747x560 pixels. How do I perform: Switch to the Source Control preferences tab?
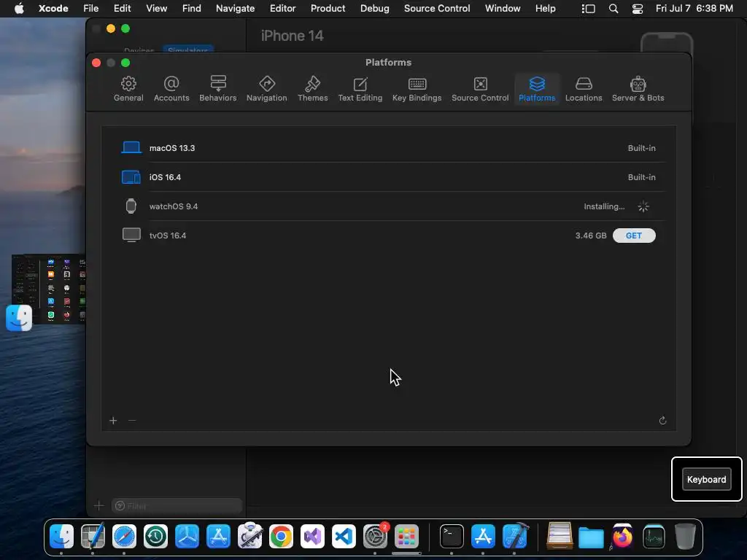(x=480, y=89)
